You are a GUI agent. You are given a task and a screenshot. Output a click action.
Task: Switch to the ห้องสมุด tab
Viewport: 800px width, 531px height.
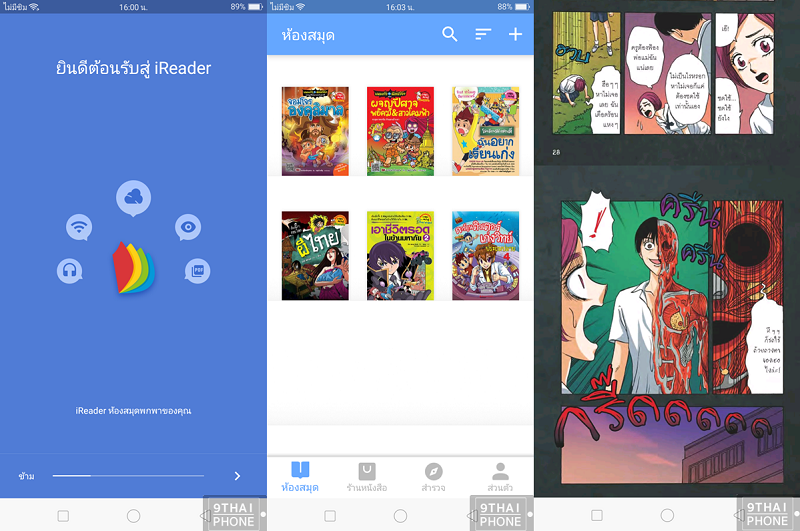301,476
